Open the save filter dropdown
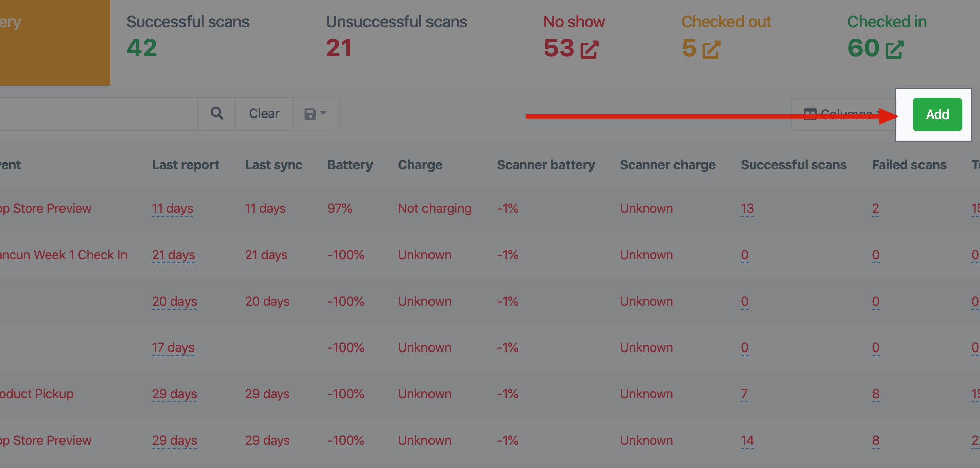This screenshot has height=468, width=980. coord(316,113)
